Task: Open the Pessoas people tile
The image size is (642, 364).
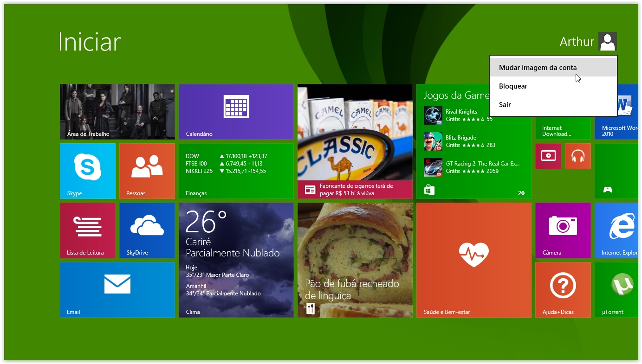Action: click(147, 171)
